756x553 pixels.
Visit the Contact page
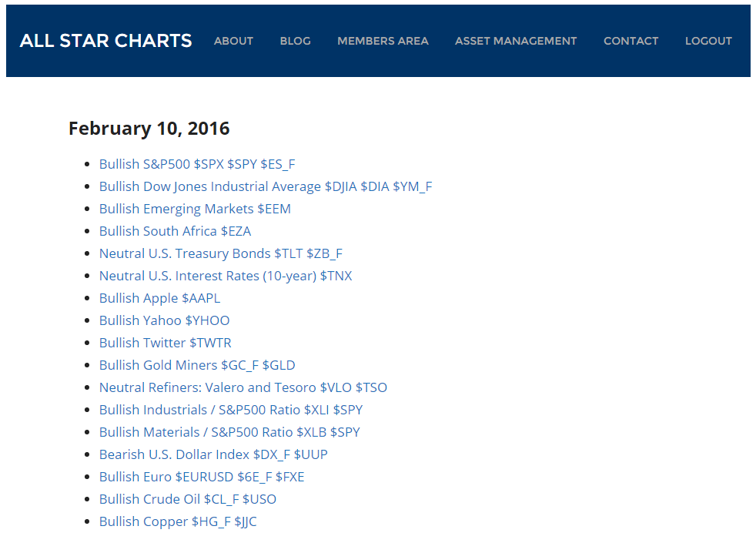(x=631, y=41)
